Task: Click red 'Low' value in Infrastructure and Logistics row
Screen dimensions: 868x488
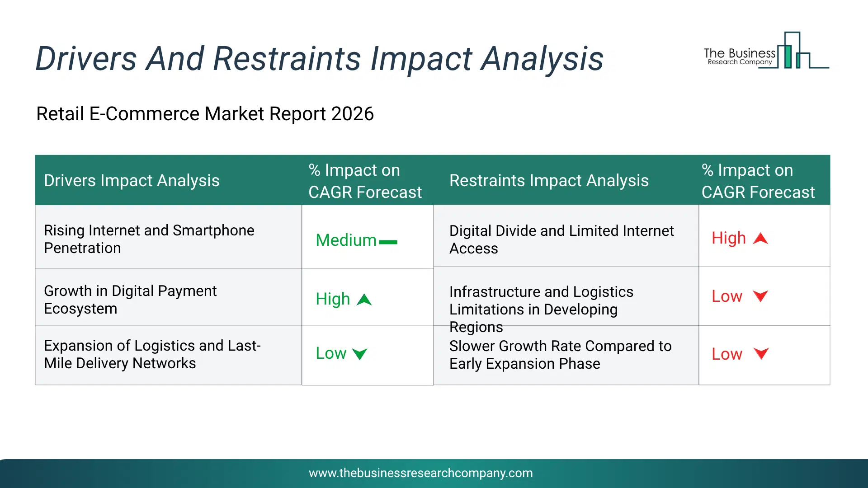Action: (x=727, y=296)
